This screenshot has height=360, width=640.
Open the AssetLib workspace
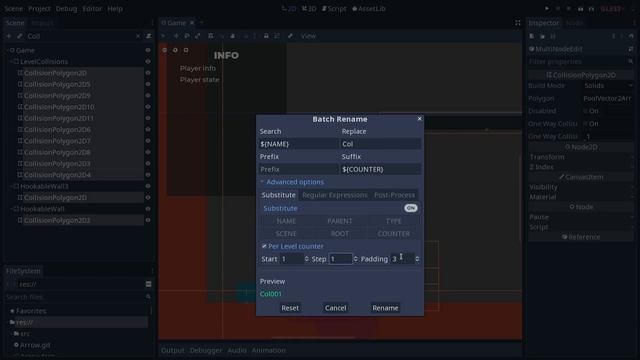(x=369, y=9)
